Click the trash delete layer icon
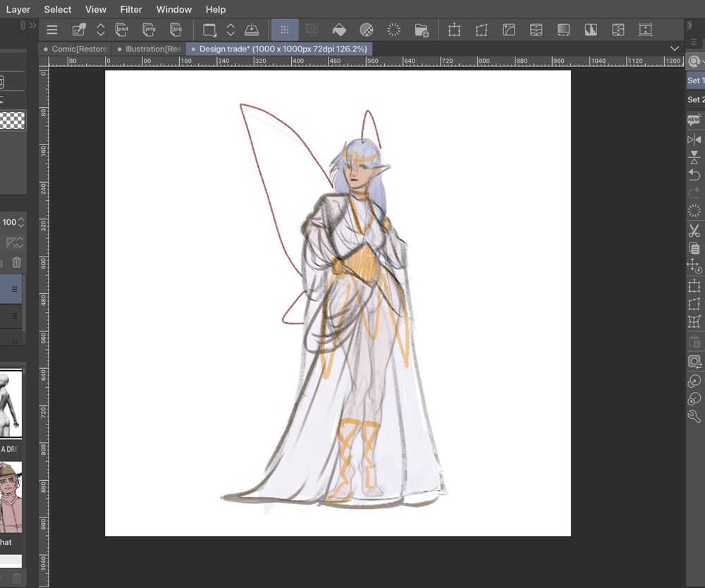Screen dimensions: 705x588 (17, 262)
